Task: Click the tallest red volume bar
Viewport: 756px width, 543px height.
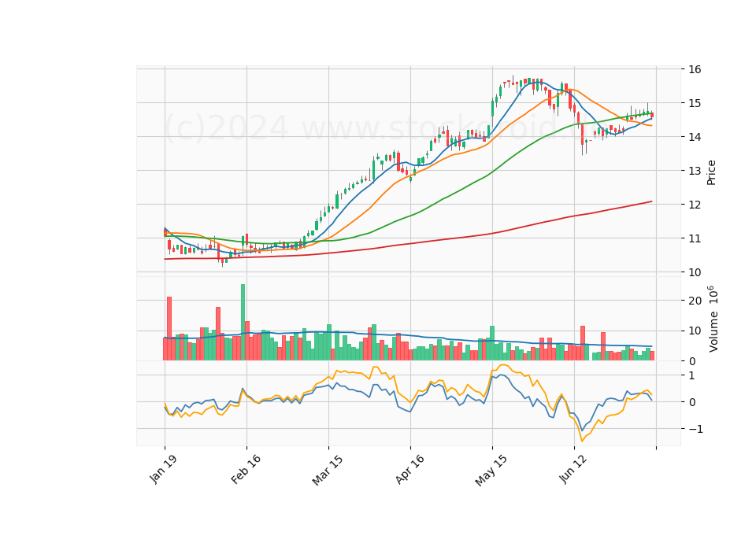Action: tap(169, 329)
